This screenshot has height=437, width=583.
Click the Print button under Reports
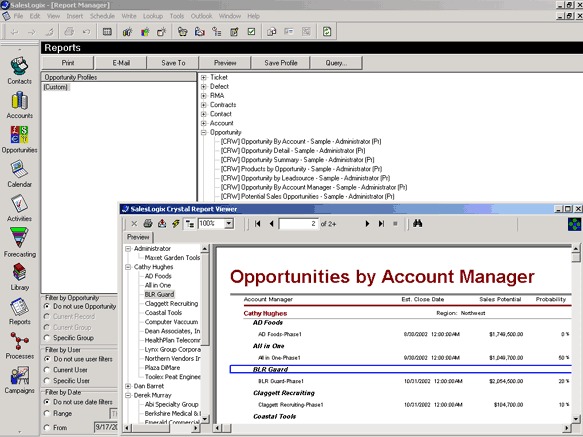pyautogui.click(x=68, y=63)
